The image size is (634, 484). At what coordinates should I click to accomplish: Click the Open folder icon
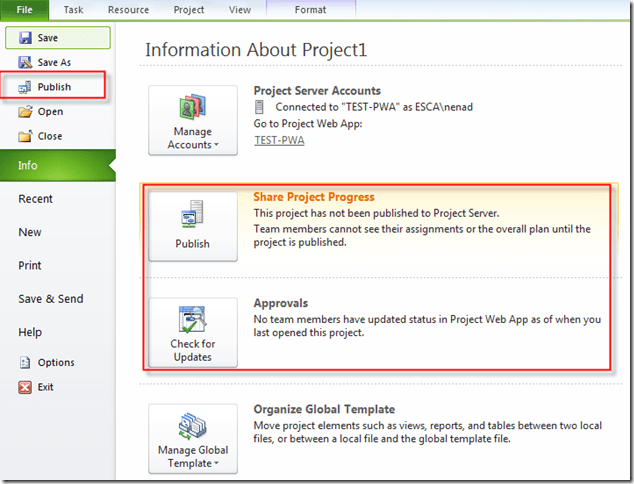[x=25, y=112]
